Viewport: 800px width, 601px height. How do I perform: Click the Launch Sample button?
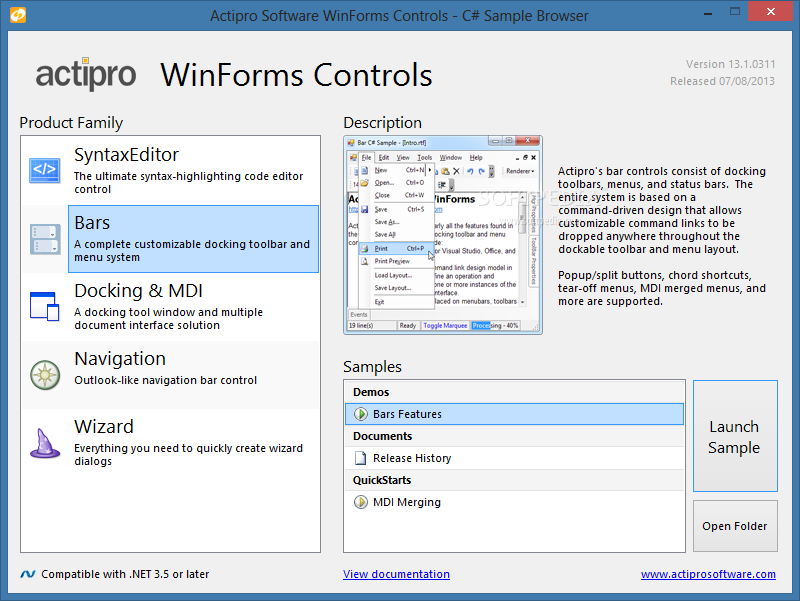click(735, 436)
